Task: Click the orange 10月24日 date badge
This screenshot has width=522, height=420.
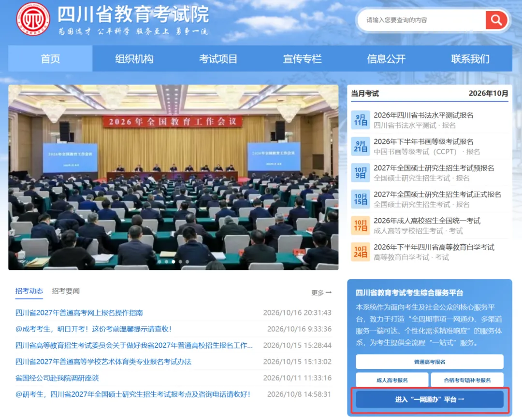Action: pyautogui.click(x=361, y=252)
